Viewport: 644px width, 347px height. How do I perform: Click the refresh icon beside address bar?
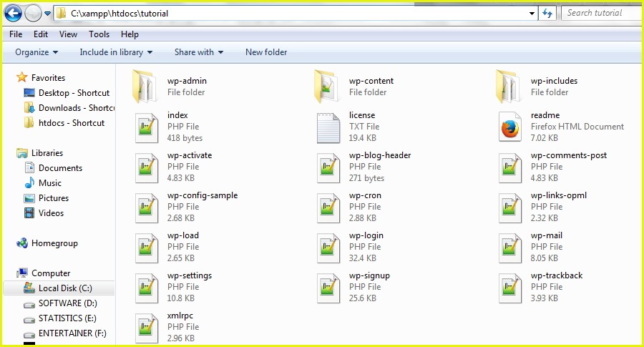click(x=547, y=13)
